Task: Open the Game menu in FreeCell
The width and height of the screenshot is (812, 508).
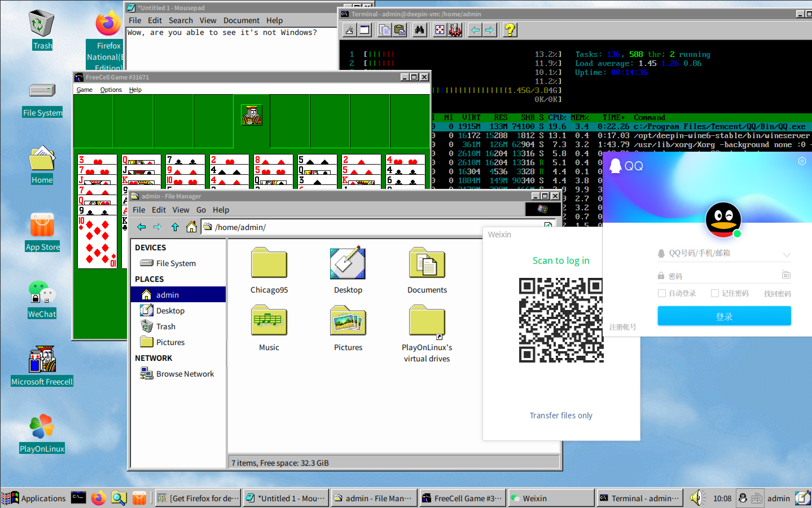Action: click(84, 90)
